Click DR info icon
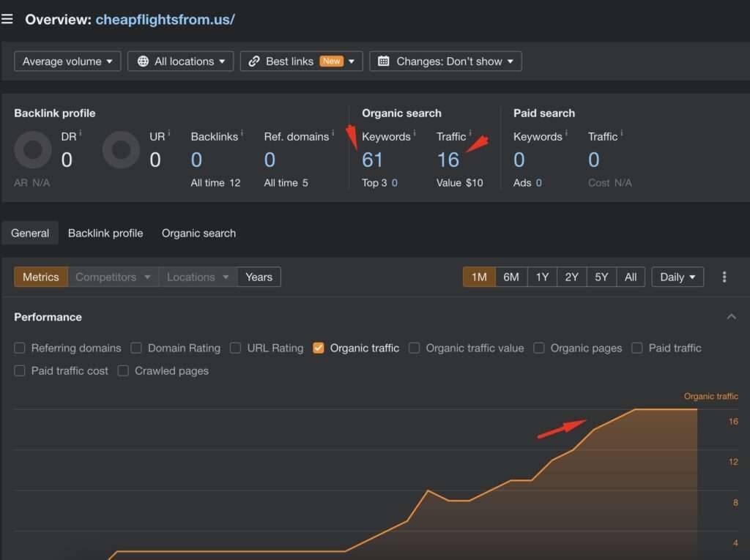This screenshot has height=560, width=750. coord(81,133)
